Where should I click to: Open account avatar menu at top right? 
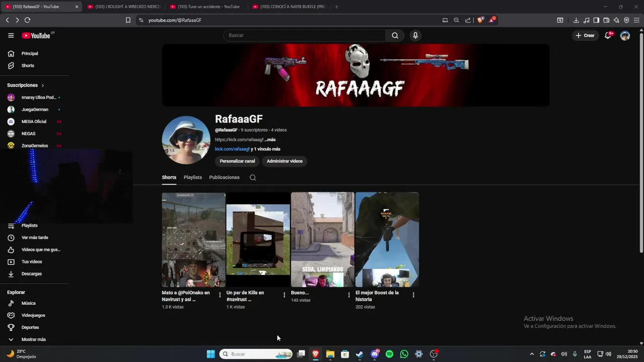[625, 36]
